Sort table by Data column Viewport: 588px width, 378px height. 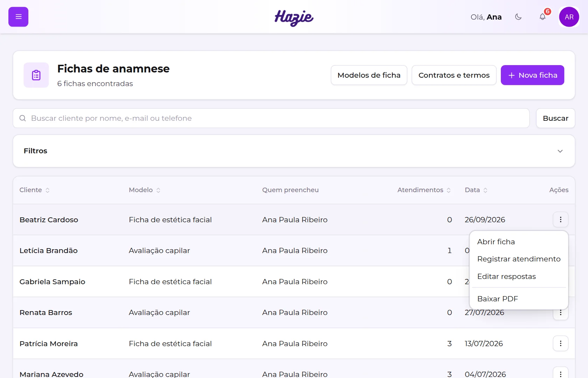pyautogui.click(x=476, y=190)
